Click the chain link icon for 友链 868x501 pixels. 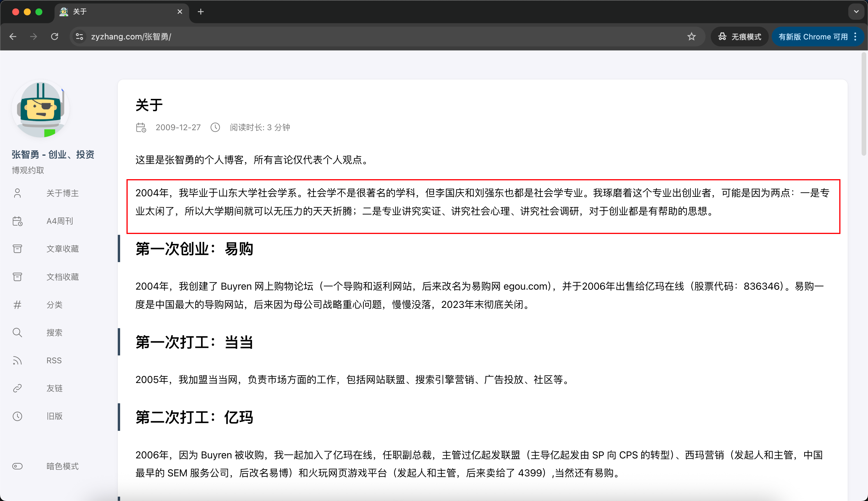[17, 388]
